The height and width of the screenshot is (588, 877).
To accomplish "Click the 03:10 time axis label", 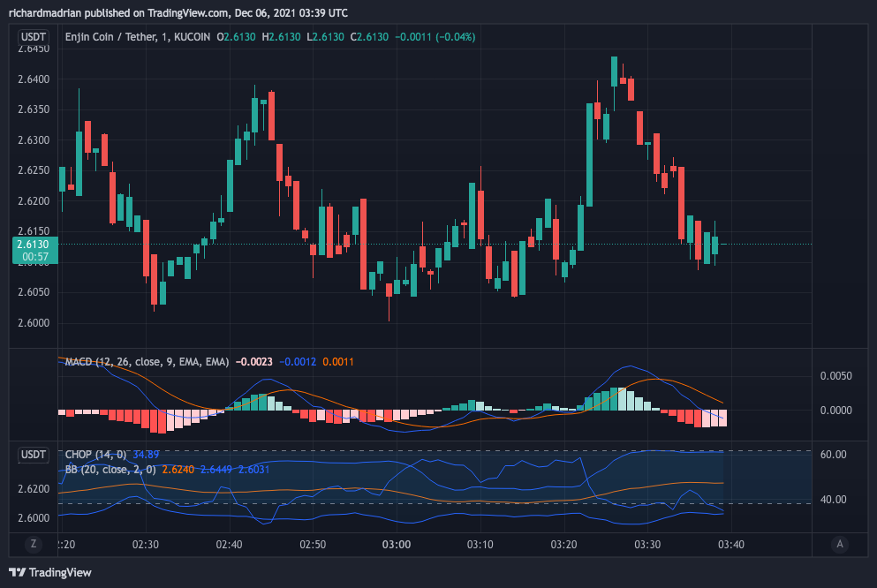I will coord(480,545).
